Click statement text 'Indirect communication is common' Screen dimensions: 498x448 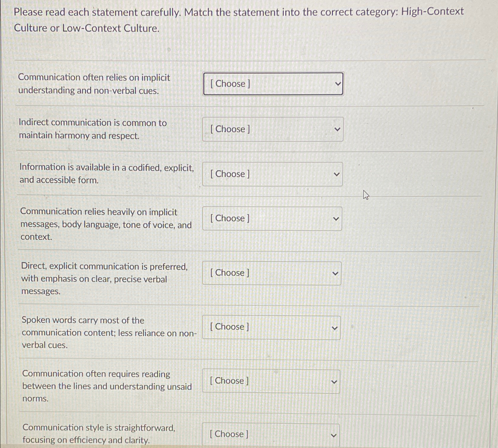[x=93, y=123]
